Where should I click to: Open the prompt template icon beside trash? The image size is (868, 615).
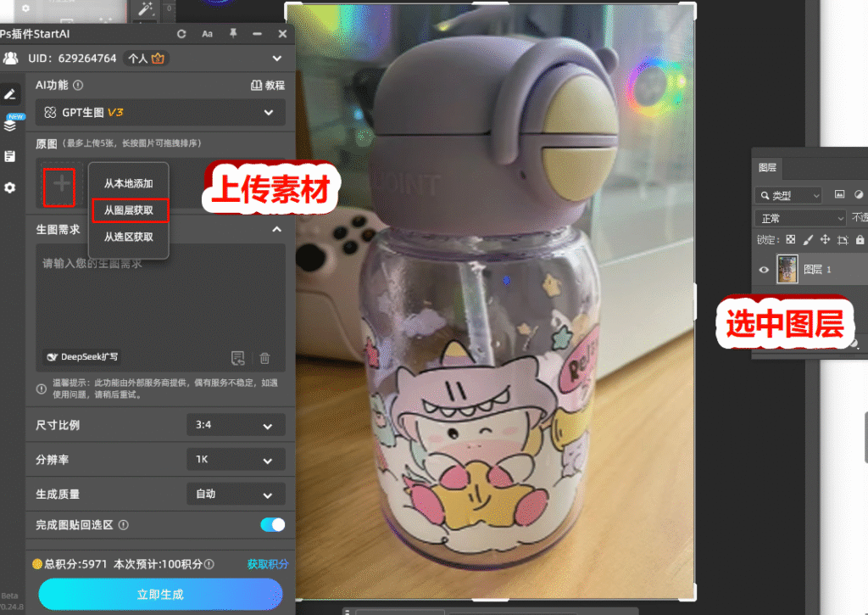[238, 358]
